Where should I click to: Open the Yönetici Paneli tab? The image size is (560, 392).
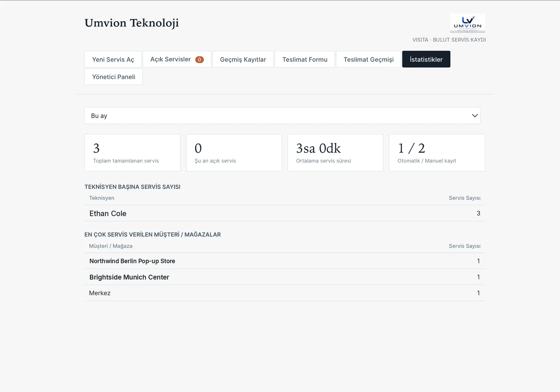[113, 77]
